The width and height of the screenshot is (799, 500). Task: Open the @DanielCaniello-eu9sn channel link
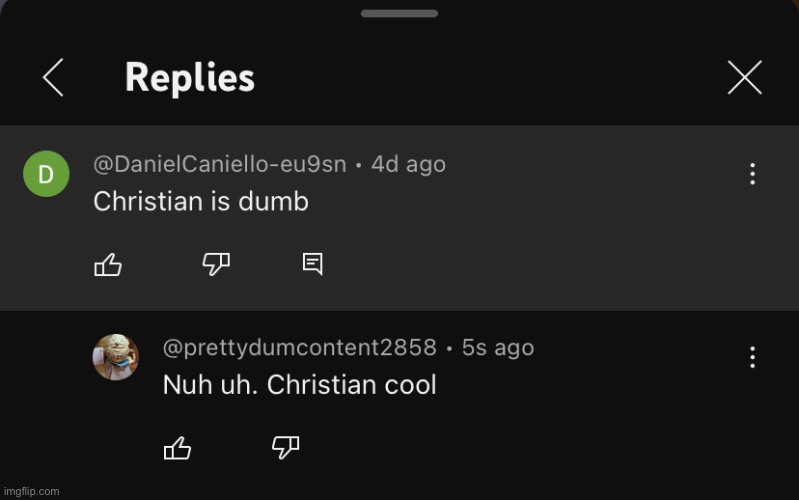pyautogui.click(x=220, y=165)
